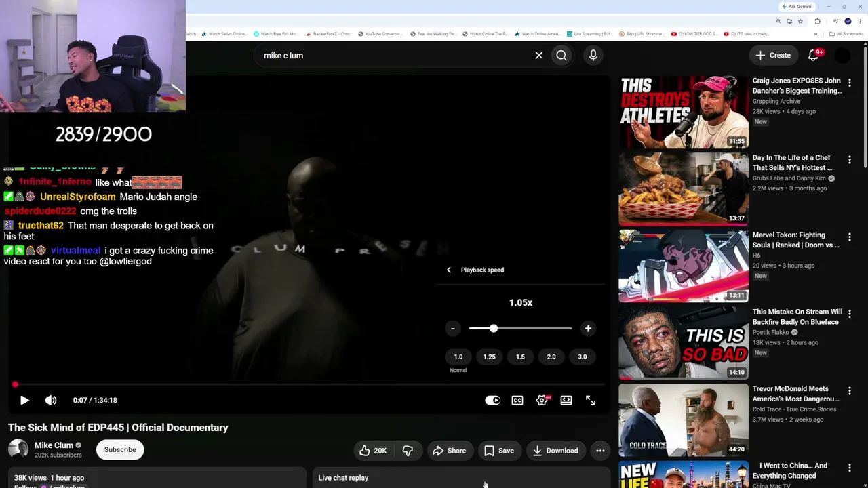
Task: Open the 'Watch Series Online' bookmark
Action: coord(224,34)
